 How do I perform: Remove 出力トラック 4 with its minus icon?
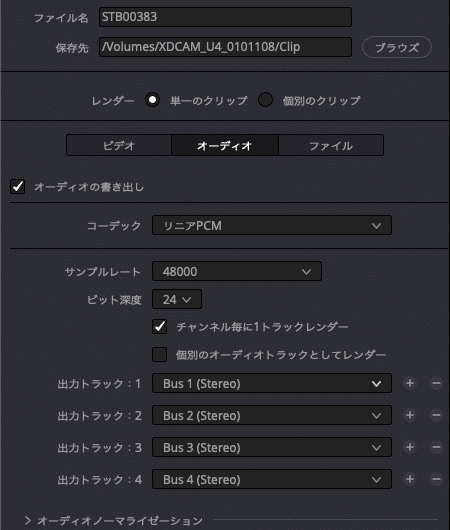point(436,479)
